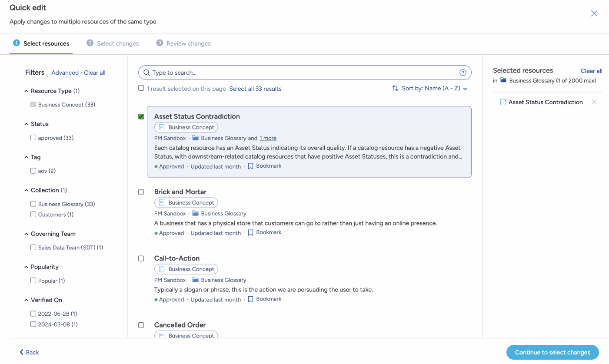
Task: Click the magnifying glass in the search bar
Action: tap(146, 73)
